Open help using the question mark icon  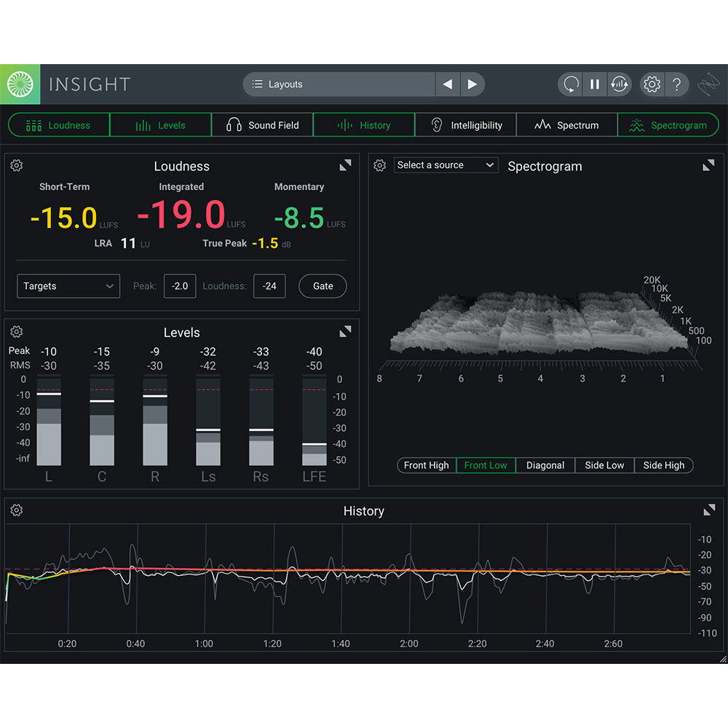(x=677, y=84)
